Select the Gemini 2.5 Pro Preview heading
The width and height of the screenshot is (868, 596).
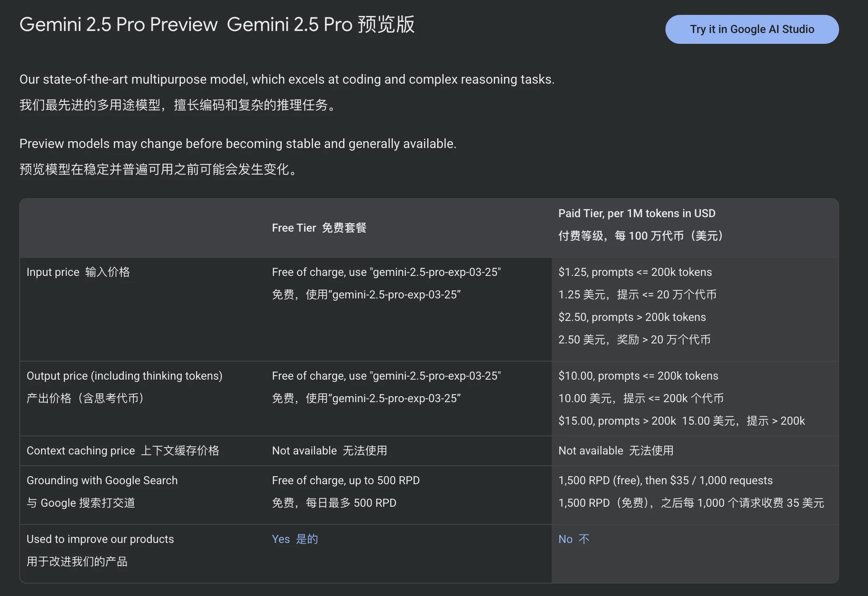(119, 25)
